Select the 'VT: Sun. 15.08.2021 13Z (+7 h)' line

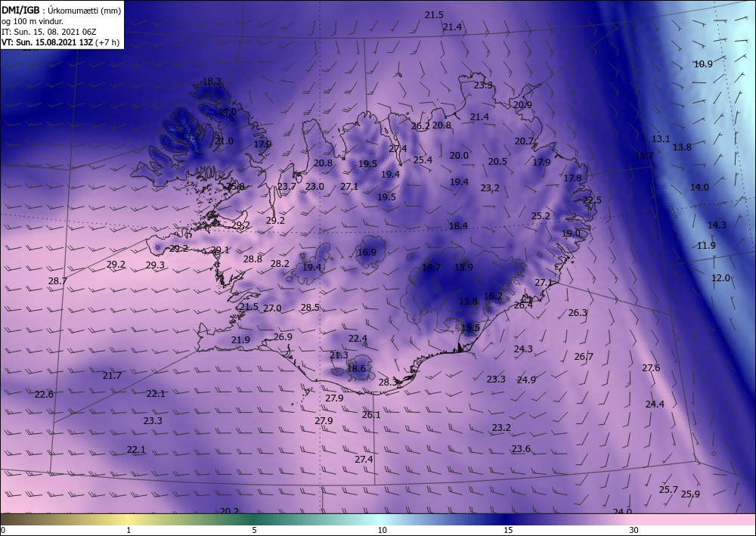click(60, 42)
